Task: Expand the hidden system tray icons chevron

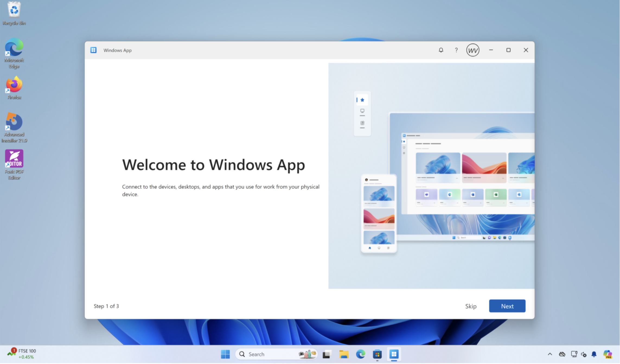Action: tap(550, 354)
